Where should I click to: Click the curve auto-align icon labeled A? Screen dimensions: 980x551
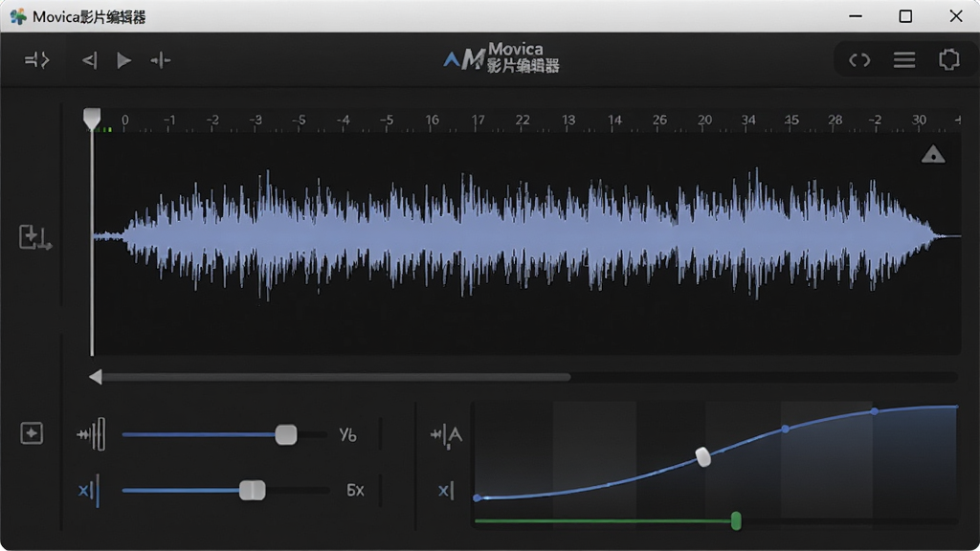(x=446, y=435)
